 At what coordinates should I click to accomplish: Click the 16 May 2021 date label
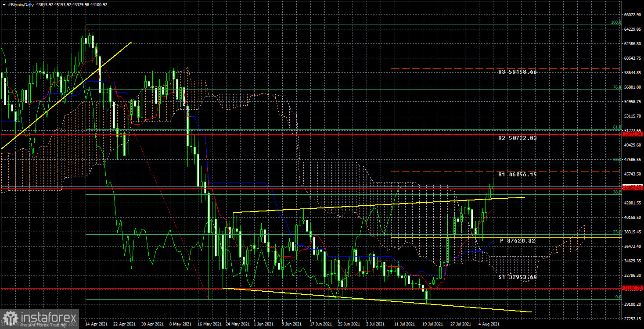pos(209,325)
